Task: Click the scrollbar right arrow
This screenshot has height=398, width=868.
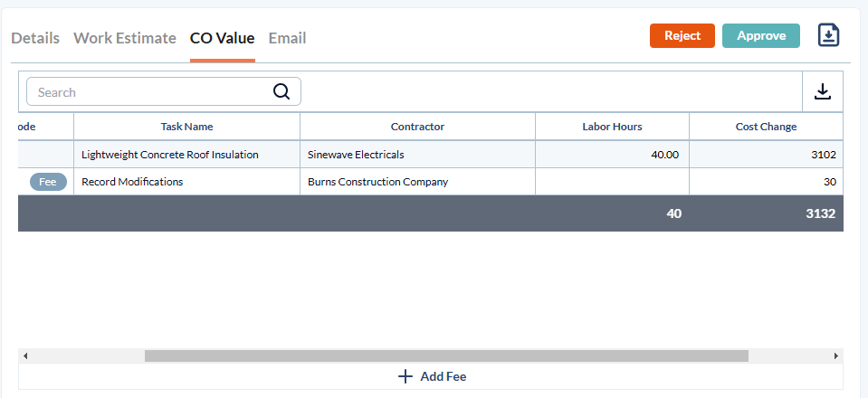Action: point(835,356)
